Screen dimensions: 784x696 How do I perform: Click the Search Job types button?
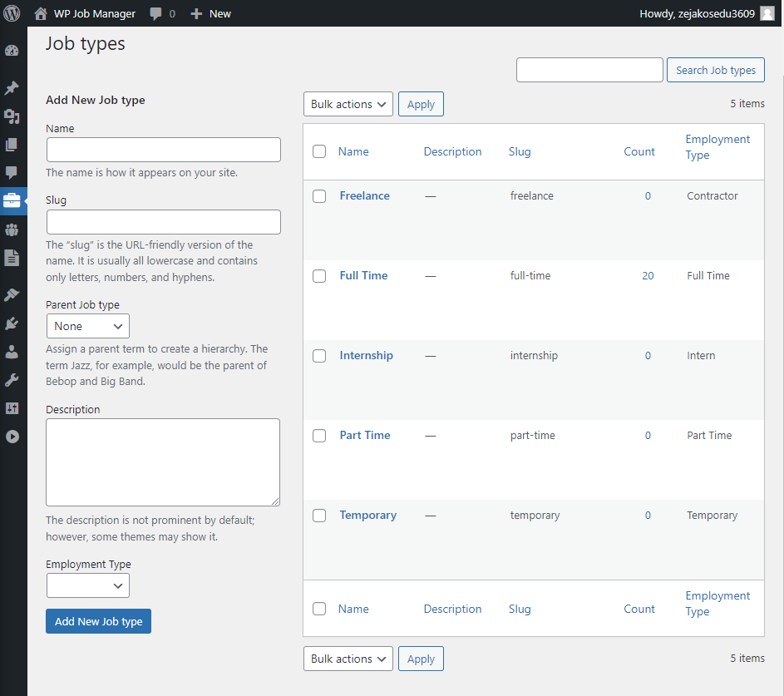716,70
